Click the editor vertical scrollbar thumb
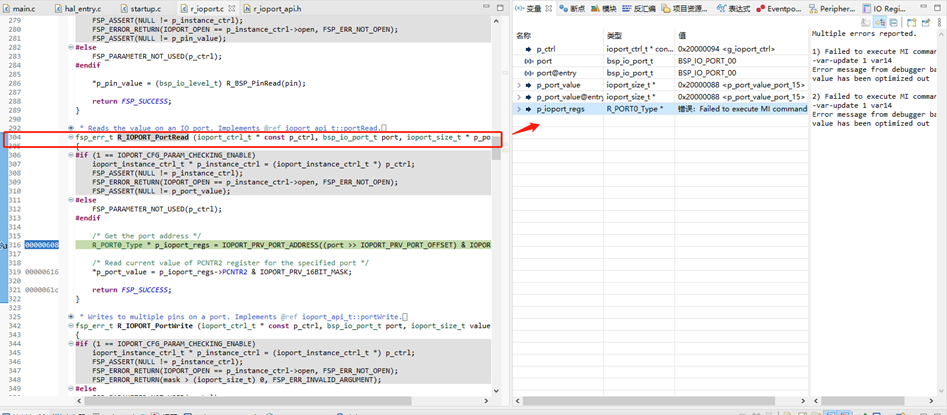Image resolution: width=947 pixels, height=415 pixels. click(x=496, y=148)
